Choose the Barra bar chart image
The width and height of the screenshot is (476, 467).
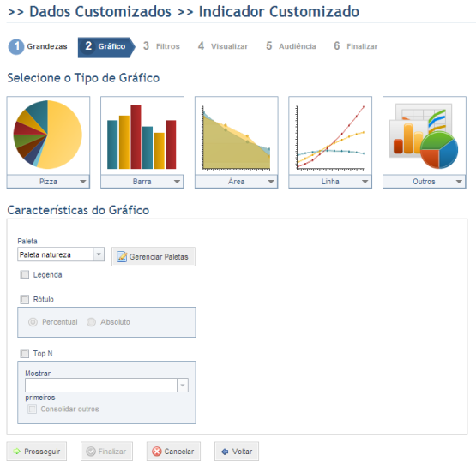point(142,135)
